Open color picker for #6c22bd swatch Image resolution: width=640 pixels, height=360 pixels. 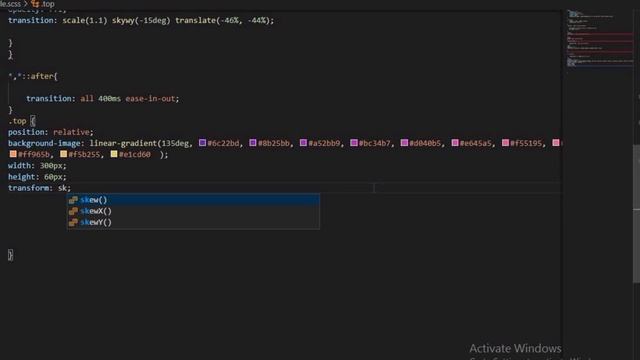coord(202,142)
